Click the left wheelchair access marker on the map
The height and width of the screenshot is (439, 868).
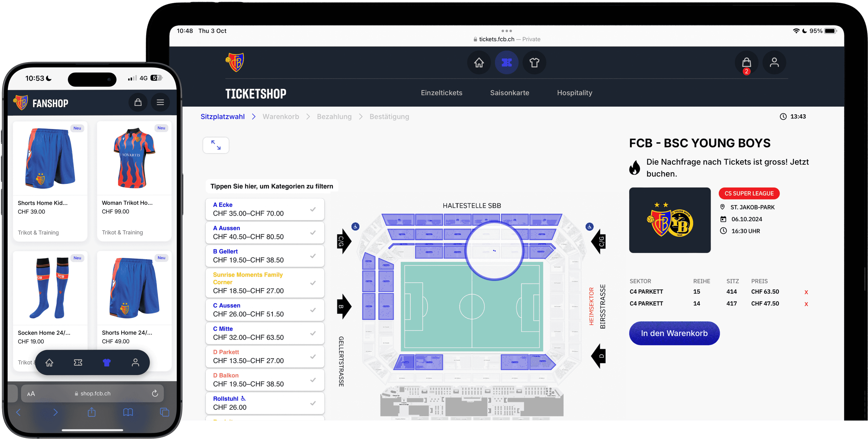(x=355, y=226)
